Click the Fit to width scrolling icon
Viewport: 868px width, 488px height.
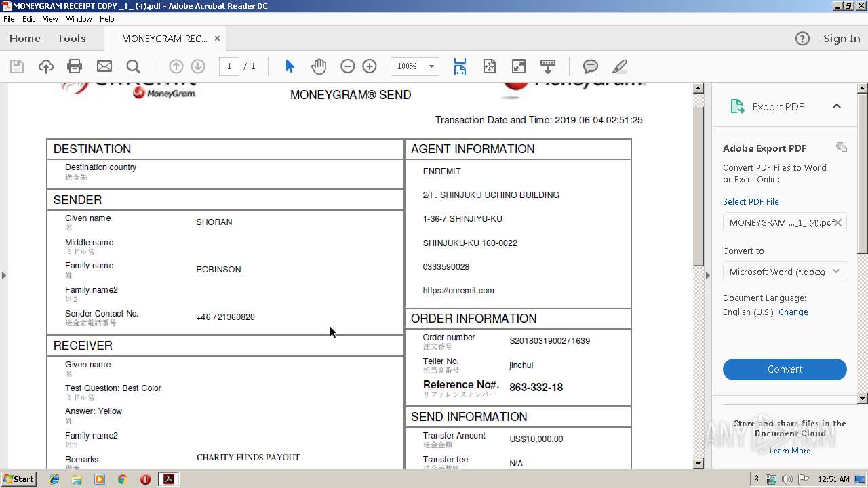click(x=460, y=66)
